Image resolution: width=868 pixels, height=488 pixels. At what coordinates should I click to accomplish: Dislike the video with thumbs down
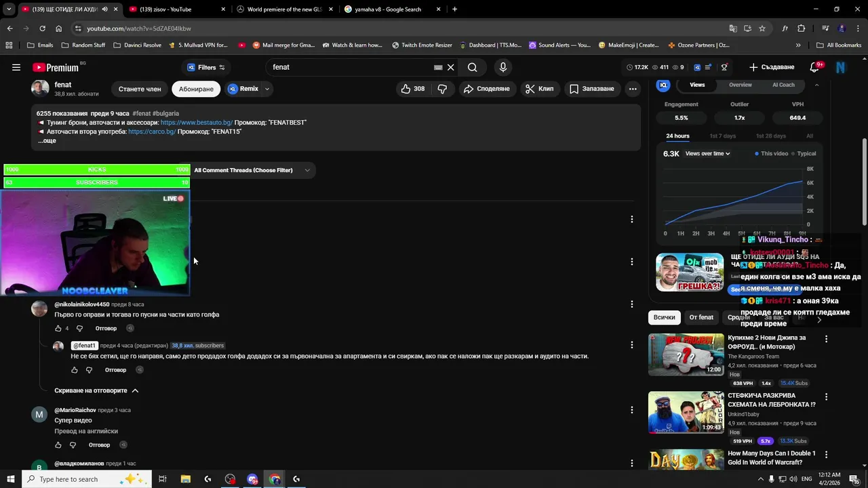442,89
